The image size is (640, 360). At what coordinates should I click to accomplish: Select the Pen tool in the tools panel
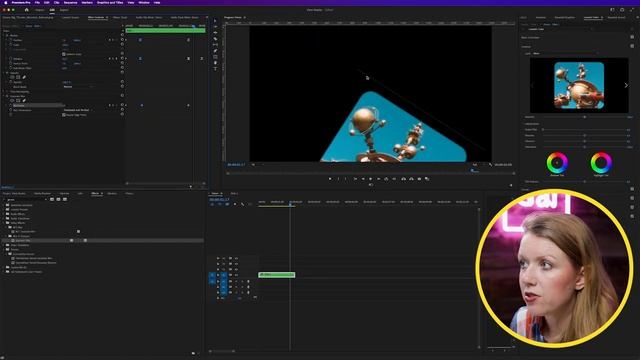pos(216,51)
